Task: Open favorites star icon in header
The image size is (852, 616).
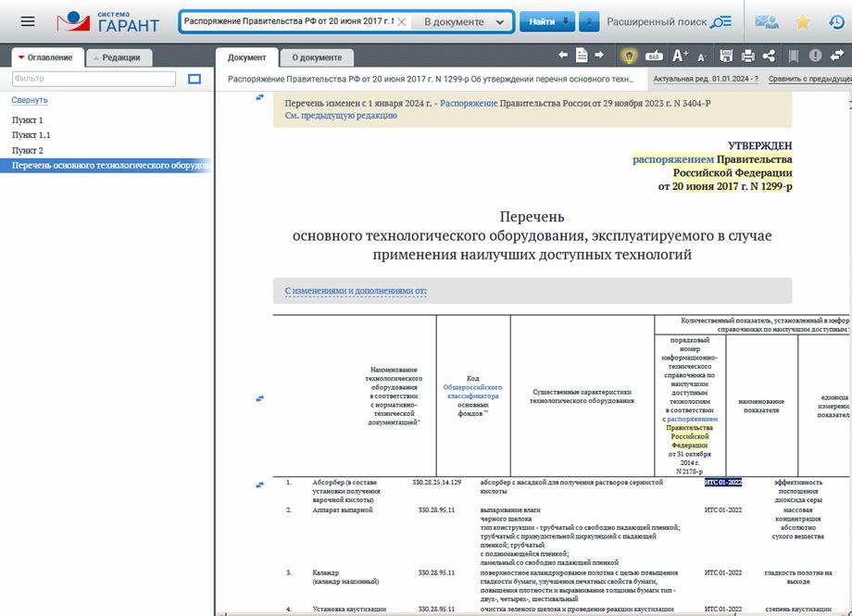Action: pos(803,21)
